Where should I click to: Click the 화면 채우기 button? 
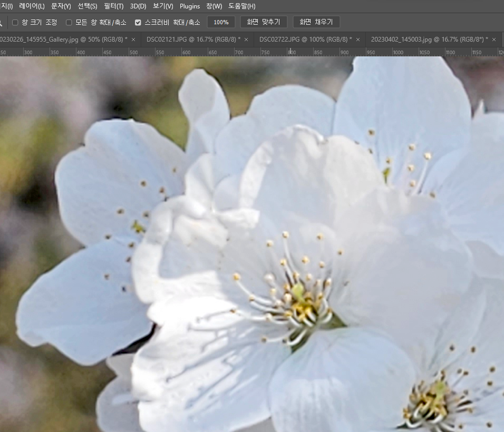(316, 22)
